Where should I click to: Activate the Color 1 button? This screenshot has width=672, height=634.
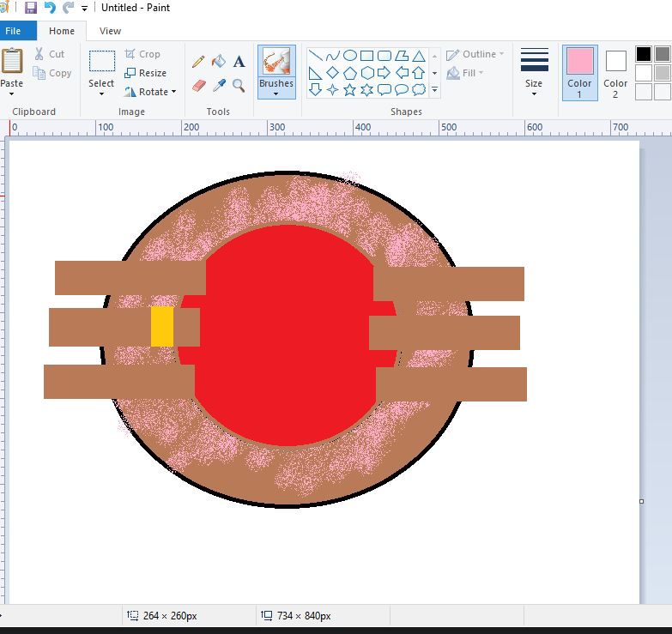(579, 71)
